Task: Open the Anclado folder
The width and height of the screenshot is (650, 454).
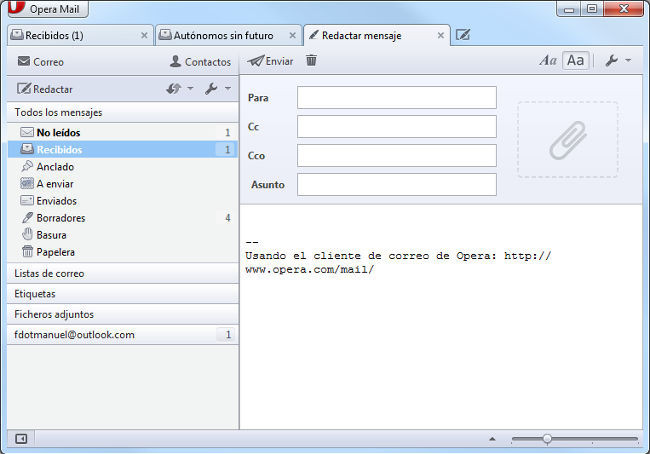Action: coord(123,166)
